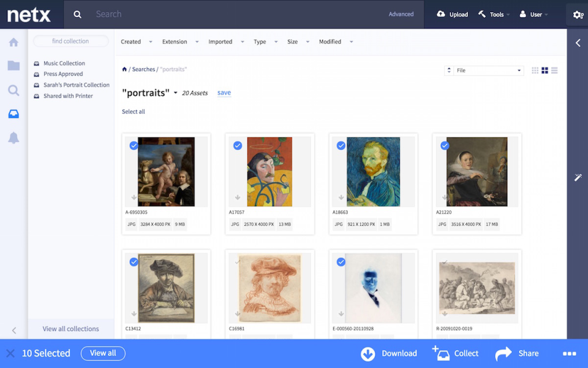The width and height of the screenshot is (588, 368).
Task: Click download arrow on asset E-000560-20110928
Action: coord(341,314)
